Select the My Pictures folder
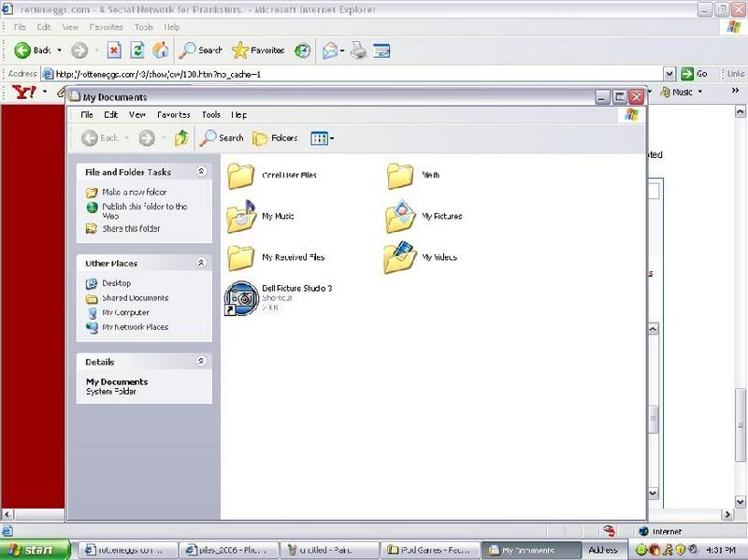The width and height of the screenshot is (748, 560). (424, 217)
